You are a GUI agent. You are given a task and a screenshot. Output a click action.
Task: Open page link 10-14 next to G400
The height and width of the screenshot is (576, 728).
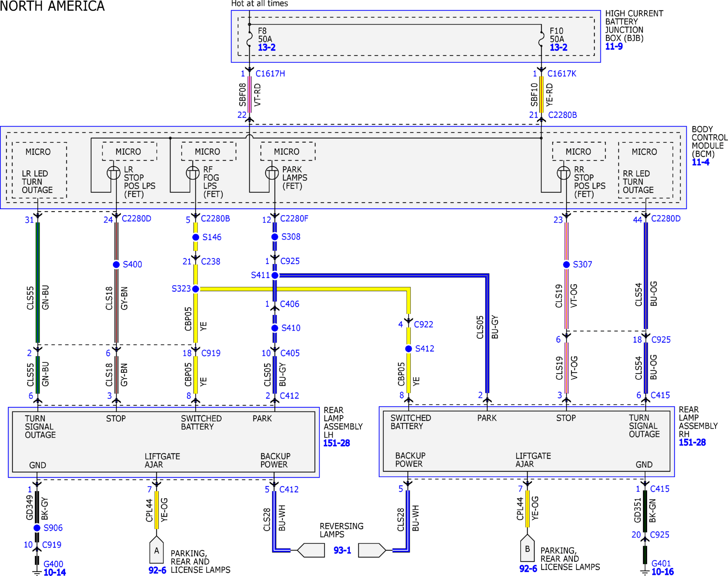pyautogui.click(x=55, y=572)
